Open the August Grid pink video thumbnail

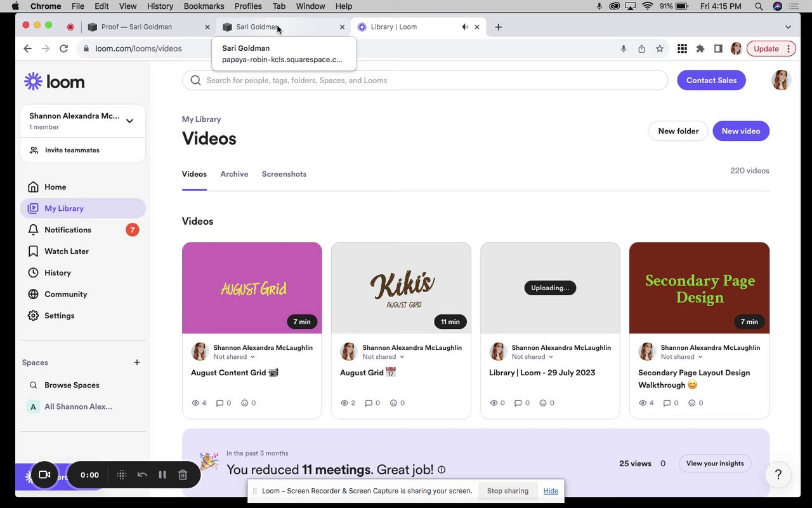coord(252,288)
